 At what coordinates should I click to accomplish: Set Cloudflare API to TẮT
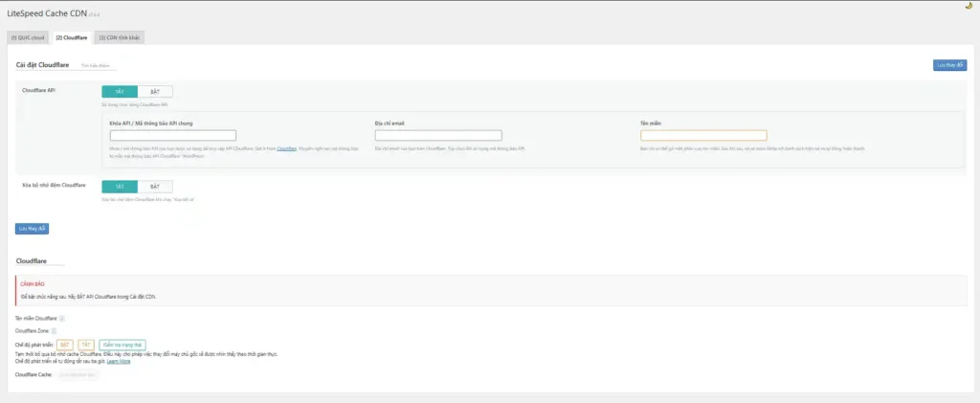[x=120, y=92]
